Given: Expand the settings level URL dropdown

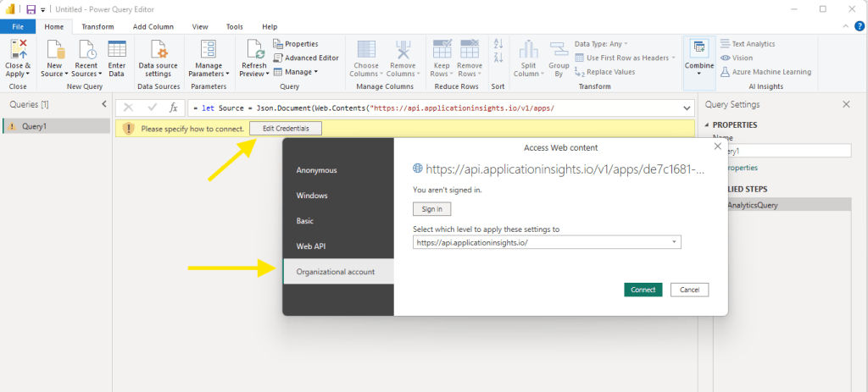Looking at the screenshot, I should tap(674, 242).
